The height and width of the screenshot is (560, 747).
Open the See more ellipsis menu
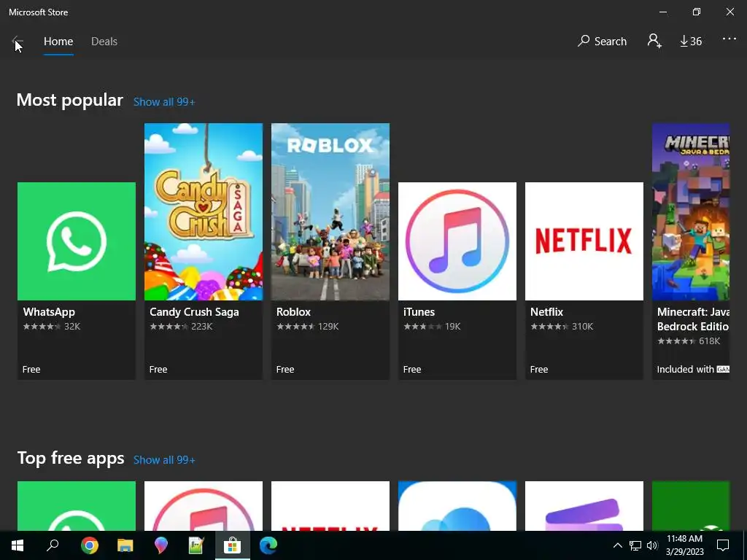click(x=729, y=39)
